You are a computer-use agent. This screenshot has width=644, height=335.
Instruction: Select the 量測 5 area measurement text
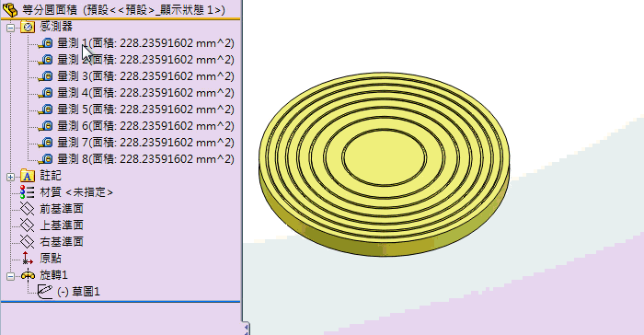coord(145,110)
